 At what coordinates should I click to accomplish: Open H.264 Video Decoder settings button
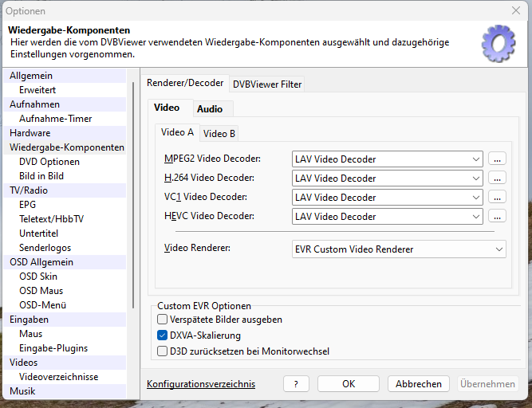click(498, 178)
